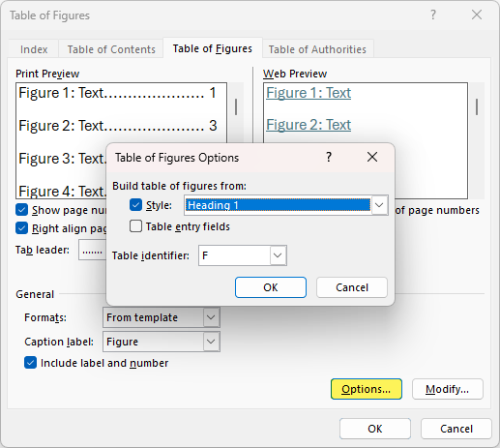Toggle Right align page numbers
The height and width of the screenshot is (448, 500).
[21, 228]
